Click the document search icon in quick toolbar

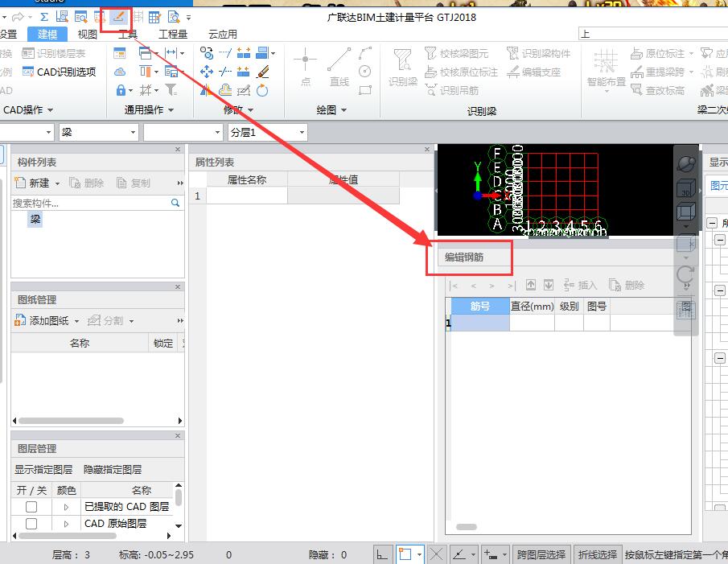(x=173, y=17)
